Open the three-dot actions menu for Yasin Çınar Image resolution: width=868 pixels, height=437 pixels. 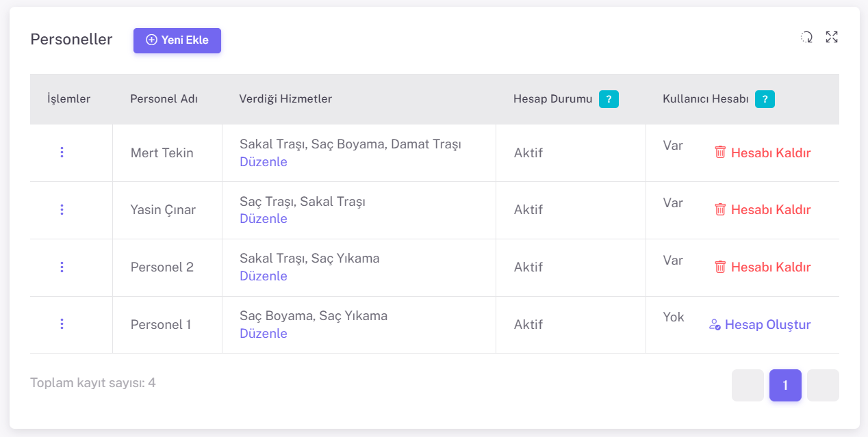point(62,210)
